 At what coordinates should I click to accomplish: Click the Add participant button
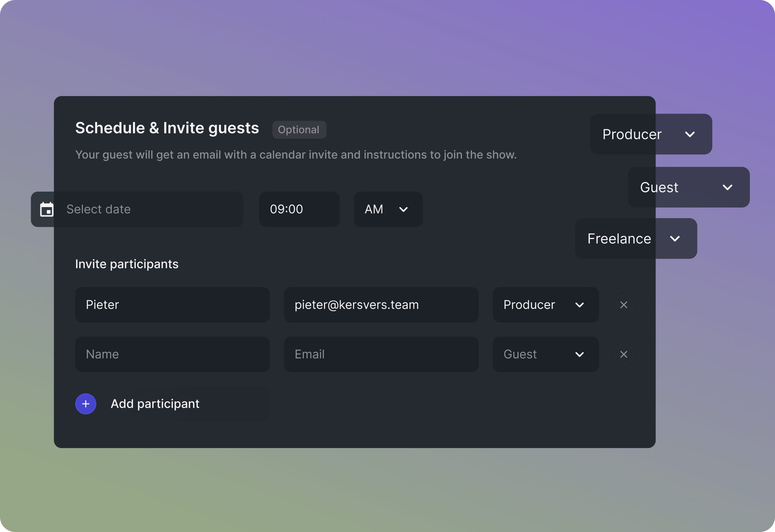pos(155,404)
